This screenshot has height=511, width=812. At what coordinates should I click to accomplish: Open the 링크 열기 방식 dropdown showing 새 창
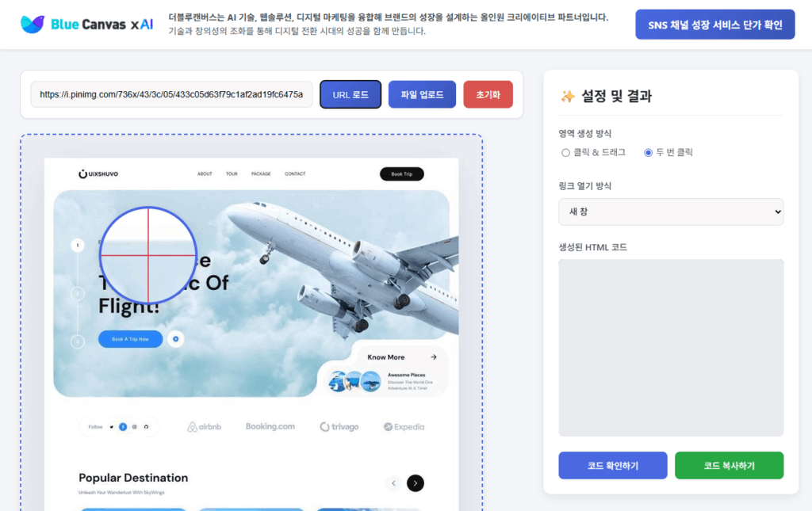(671, 212)
